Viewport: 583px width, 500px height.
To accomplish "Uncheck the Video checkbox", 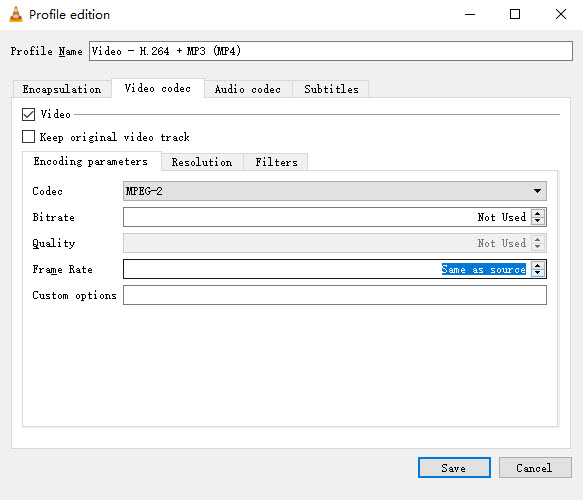I will coord(29,114).
